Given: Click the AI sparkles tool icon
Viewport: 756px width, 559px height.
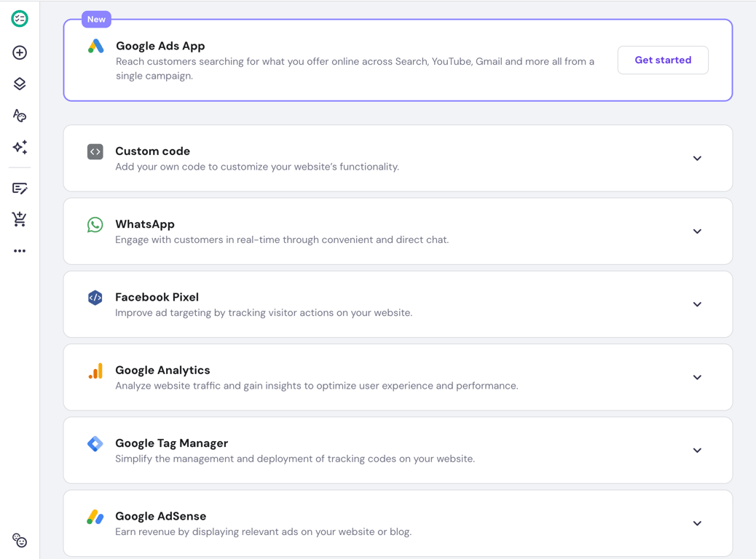Looking at the screenshot, I should 20,147.
